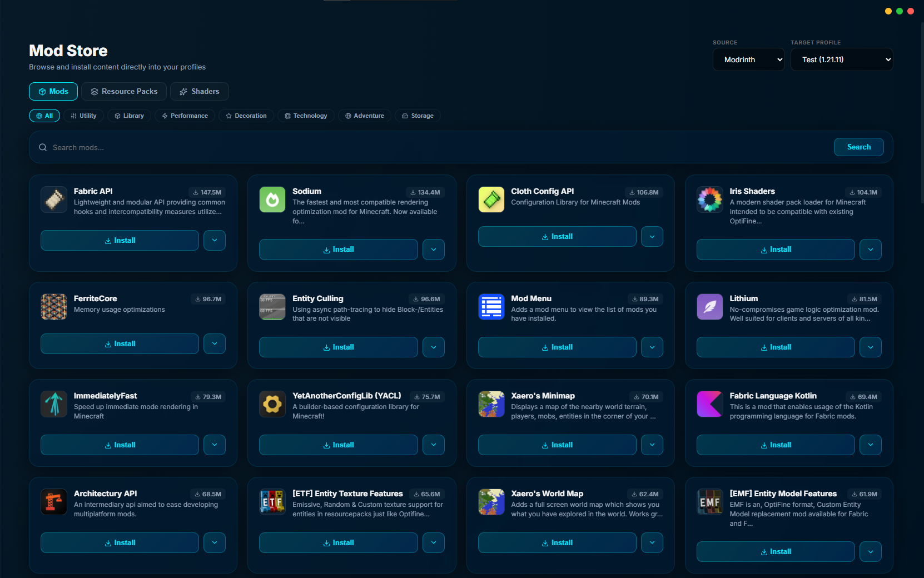
Task: Click the FerriteCore texture icon
Action: 53,306
